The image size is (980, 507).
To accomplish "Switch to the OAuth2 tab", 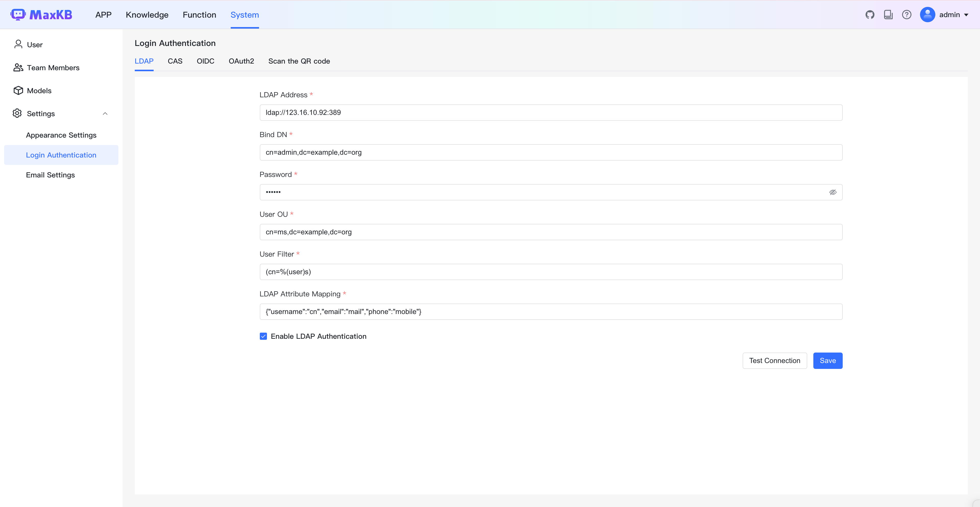I will 241,61.
